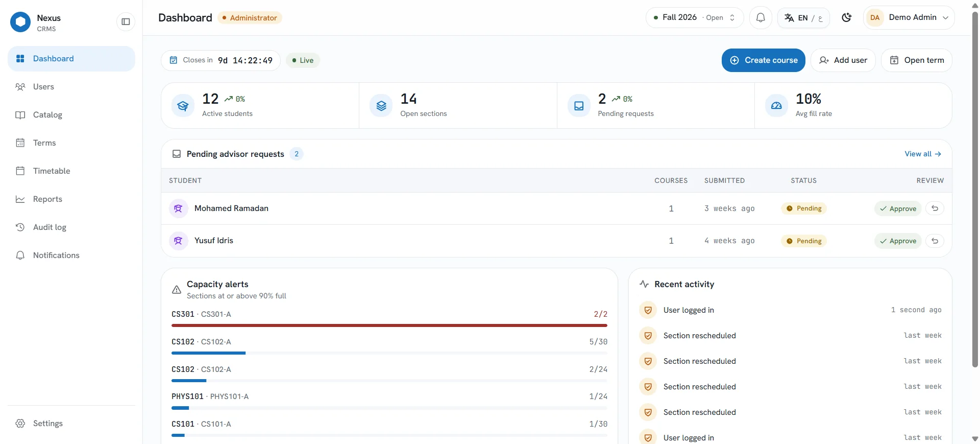Screen dimensions: 980x444
Task: Click the Nexus CRMS logo icon
Action: pyautogui.click(x=20, y=22)
